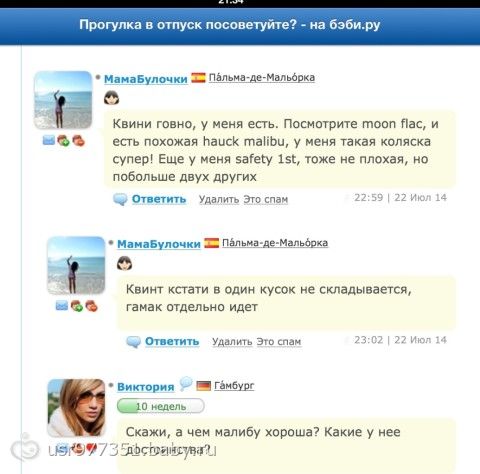Screen dimensions: 480x474
Task: Click the girl face emoticon in first comment
Action: (111, 98)
